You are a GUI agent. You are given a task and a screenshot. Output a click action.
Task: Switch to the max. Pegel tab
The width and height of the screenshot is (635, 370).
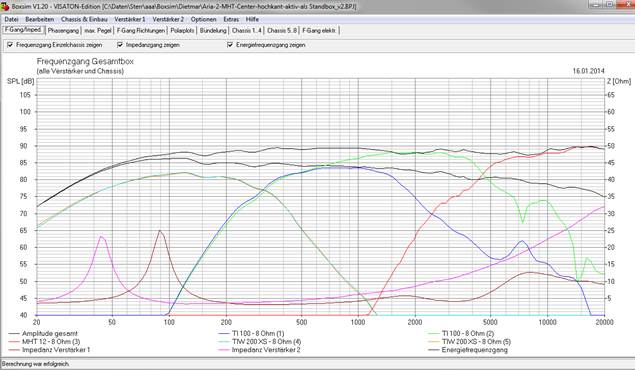pos(98,30)
